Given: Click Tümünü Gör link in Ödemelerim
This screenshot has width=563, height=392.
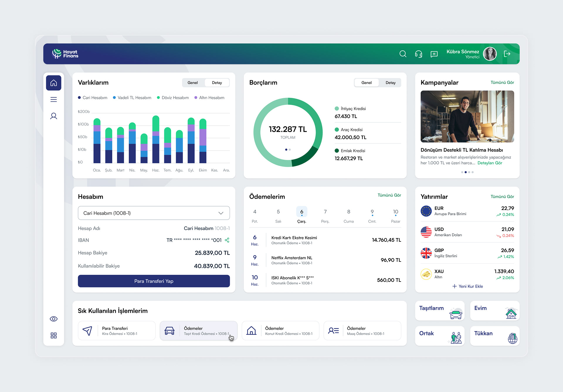Looking at the screenshot, I should click(x=389, y=195).
